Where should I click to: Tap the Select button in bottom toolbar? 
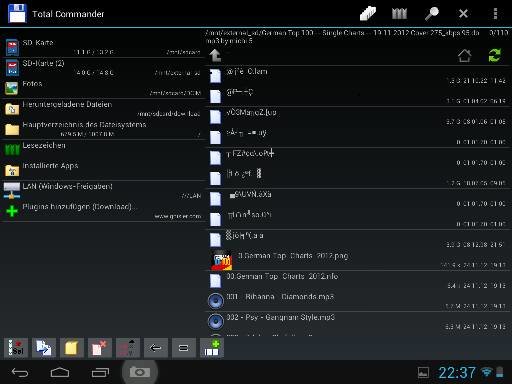16,348
